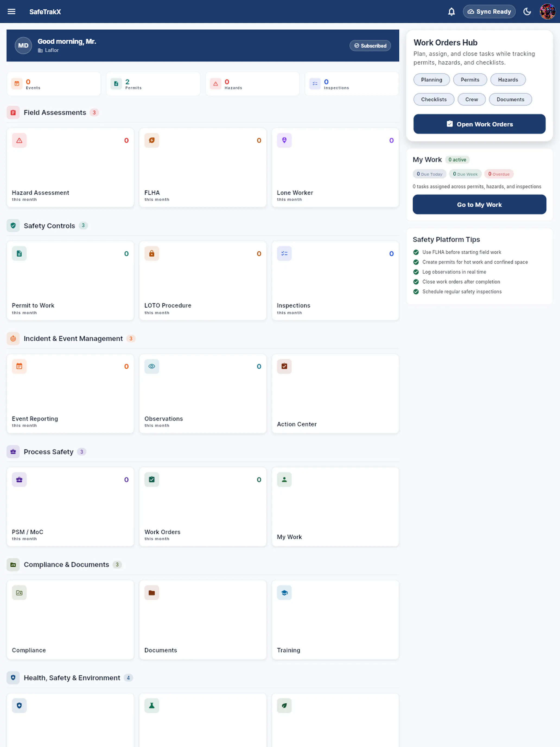Click the 0 active badge

pos(457,160)
